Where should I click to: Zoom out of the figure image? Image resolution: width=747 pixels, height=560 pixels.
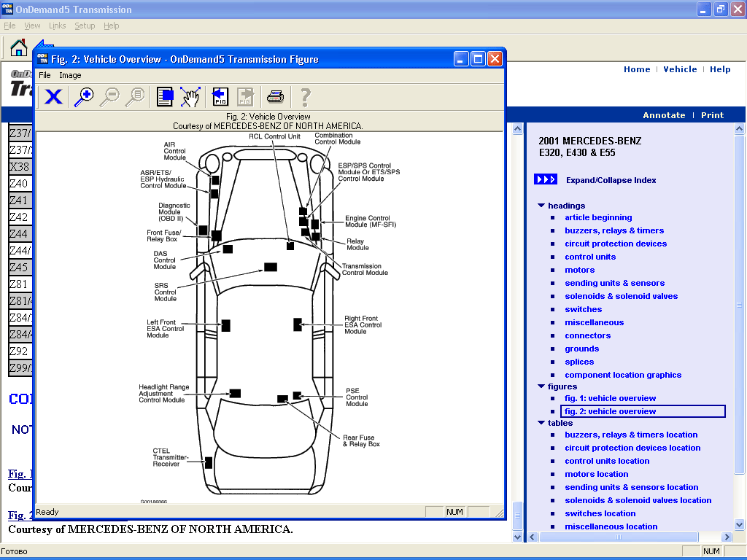click(109, 97)
